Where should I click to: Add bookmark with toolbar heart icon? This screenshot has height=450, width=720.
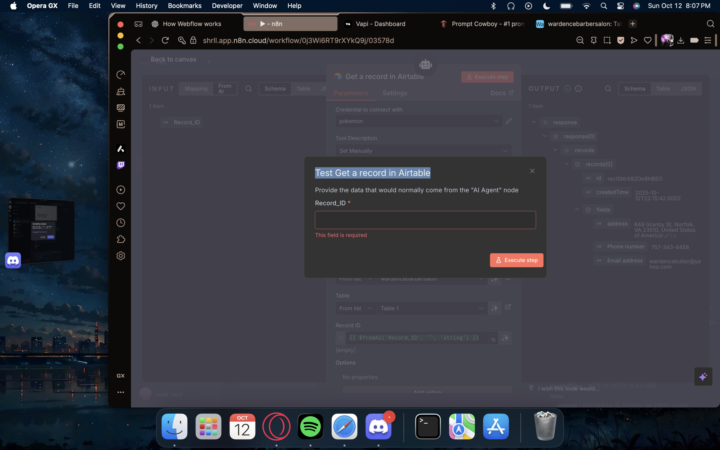coord(647,40)
